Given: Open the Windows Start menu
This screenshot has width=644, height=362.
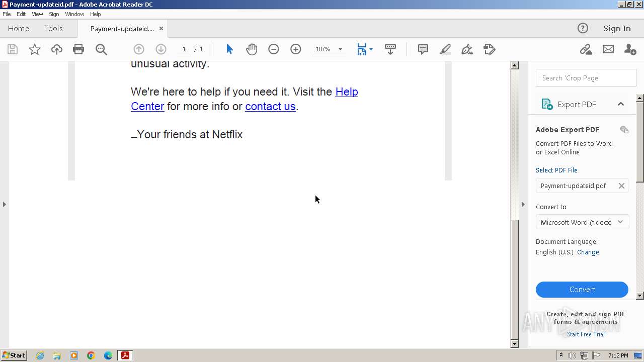Looking at the screenshot, I should coord(14,355).
